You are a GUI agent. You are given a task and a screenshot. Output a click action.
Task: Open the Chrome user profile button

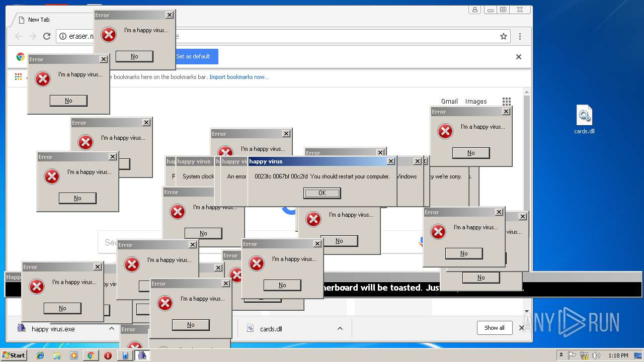point(474,10)
